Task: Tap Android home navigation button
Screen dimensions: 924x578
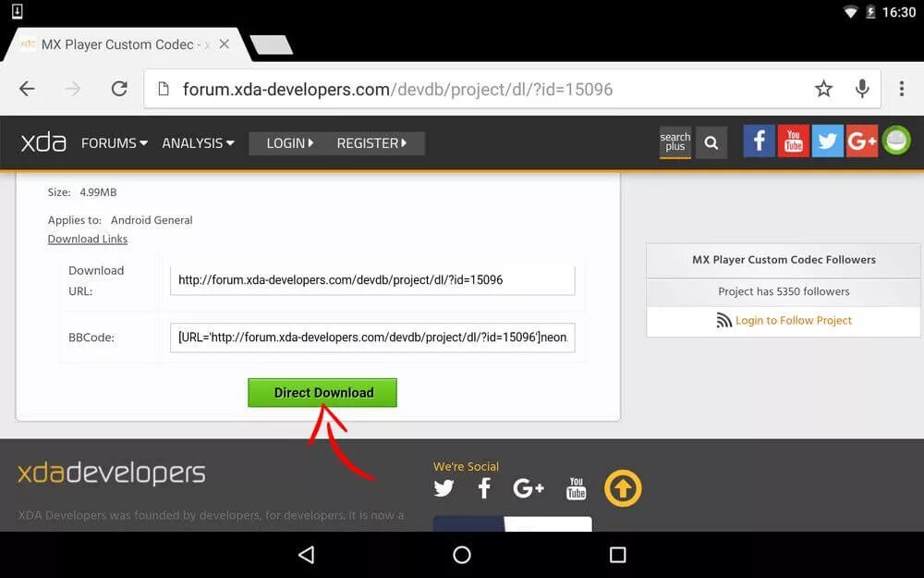Action: pos(462,554)
